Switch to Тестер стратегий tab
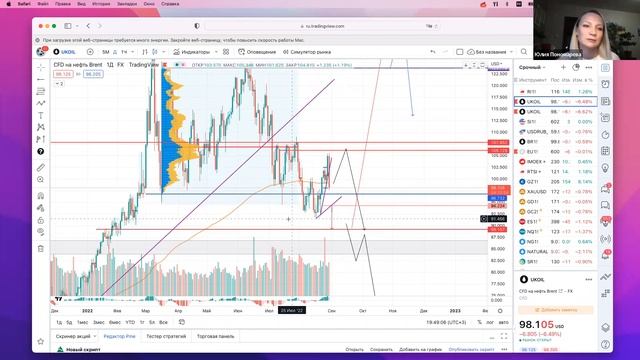 click(x=166, y=336)
